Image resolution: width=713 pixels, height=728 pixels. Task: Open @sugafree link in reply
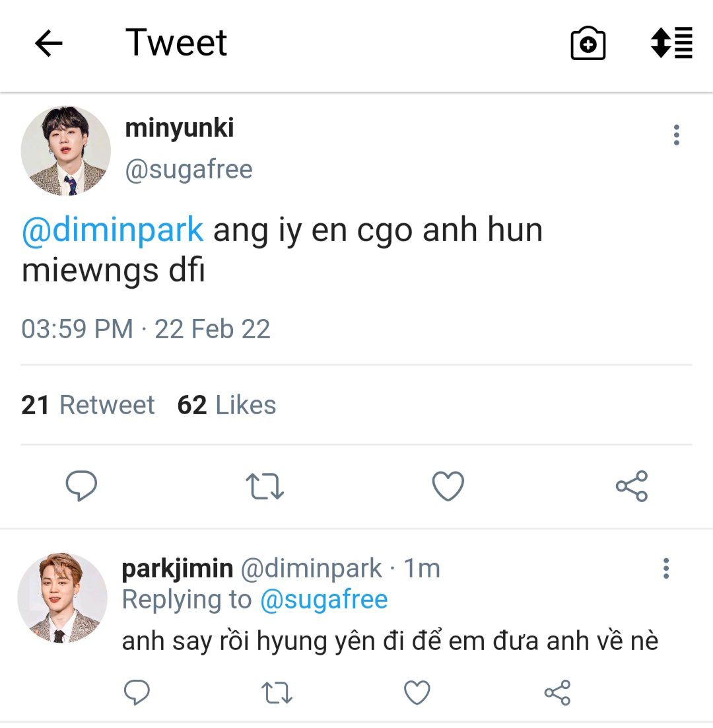323,600
